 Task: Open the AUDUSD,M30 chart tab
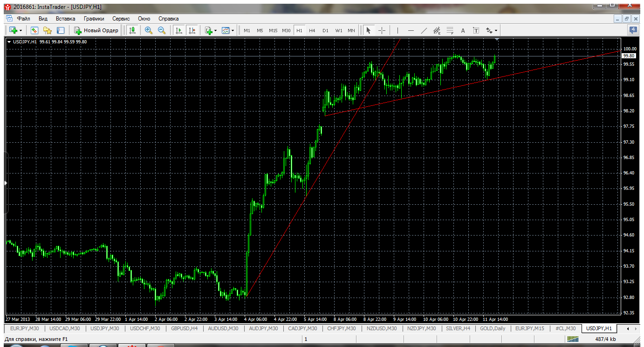(223, 329)
